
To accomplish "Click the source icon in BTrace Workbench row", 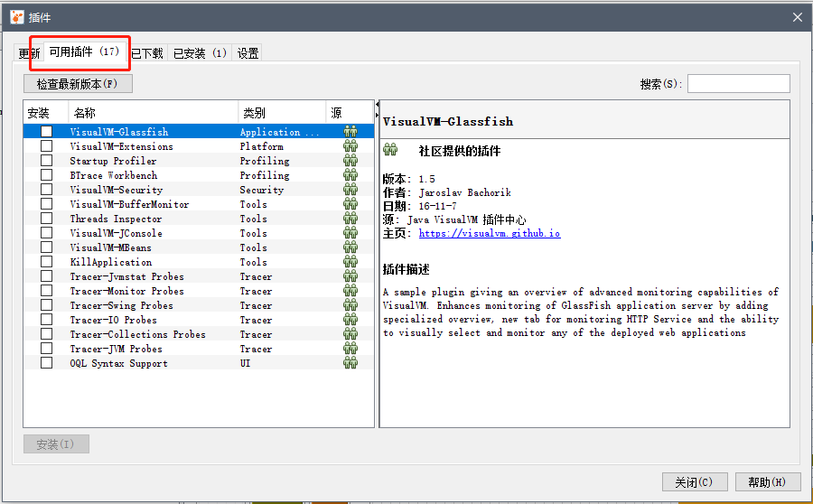I will (350, 174).
